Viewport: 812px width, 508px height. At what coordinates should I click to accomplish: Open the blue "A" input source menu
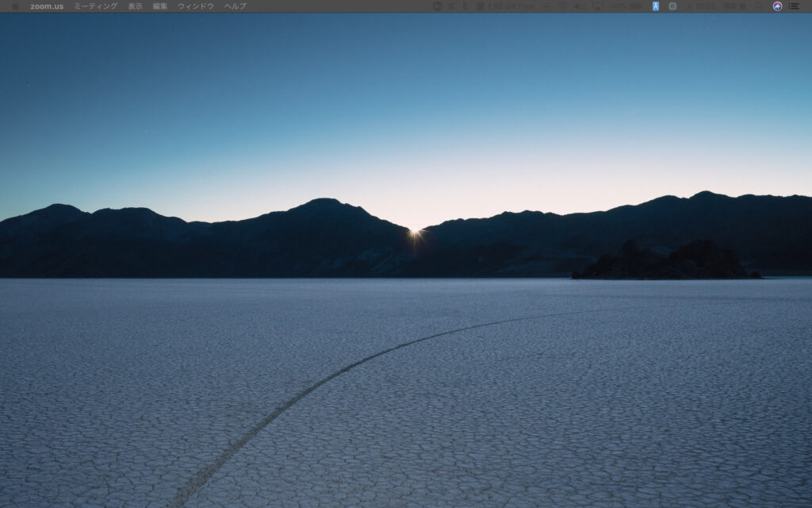pyautogui.click(x=656, y=6)
